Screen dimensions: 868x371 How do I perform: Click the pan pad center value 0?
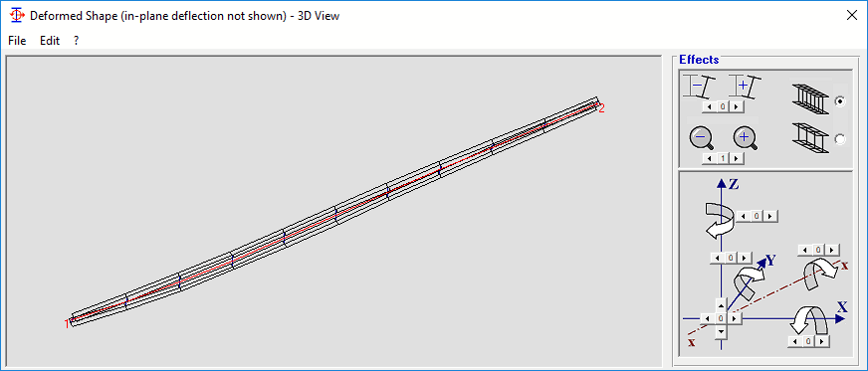pos(721,318)
